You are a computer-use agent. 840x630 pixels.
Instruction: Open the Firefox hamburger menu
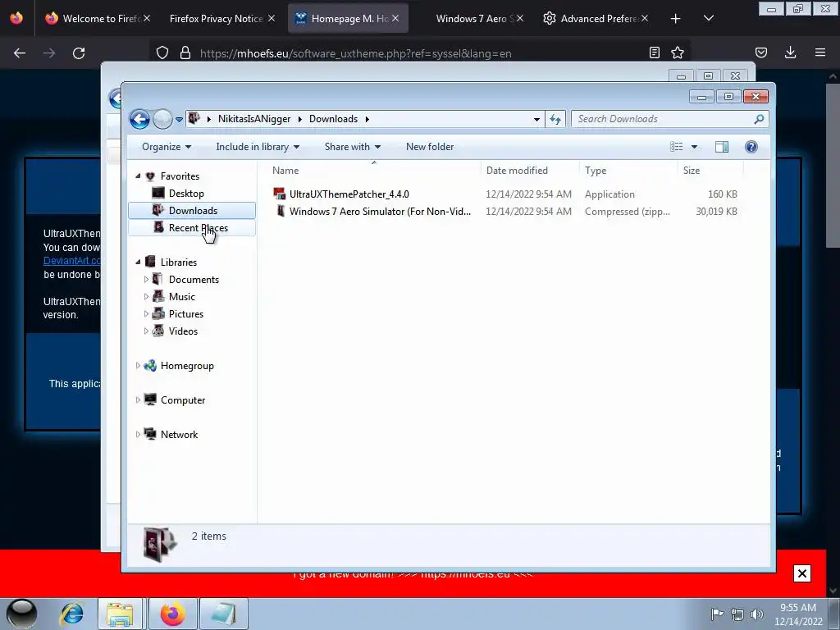820,52
